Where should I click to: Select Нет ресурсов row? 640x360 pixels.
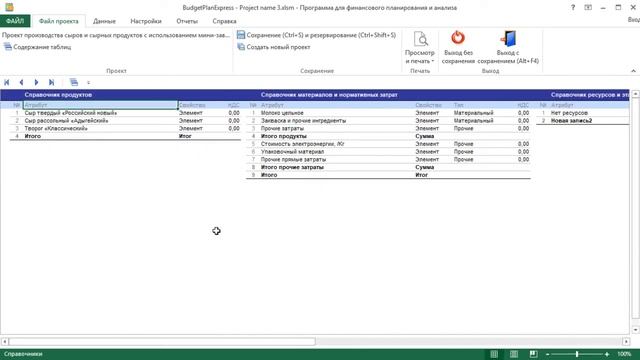583,113
